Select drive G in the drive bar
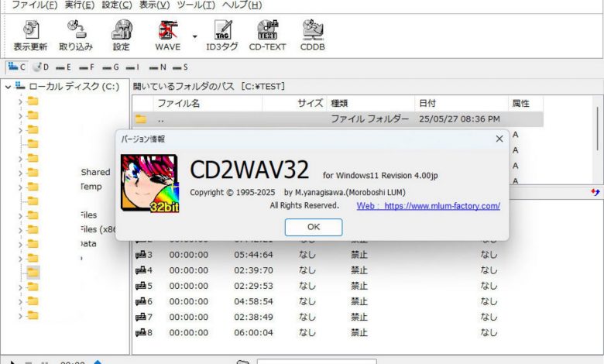 tap(111, 67)
